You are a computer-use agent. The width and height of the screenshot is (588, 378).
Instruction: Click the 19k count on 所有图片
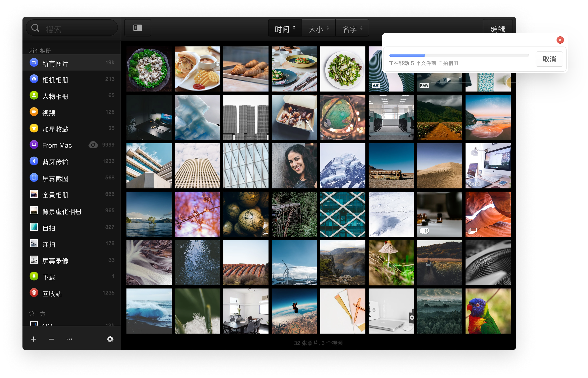110,63
